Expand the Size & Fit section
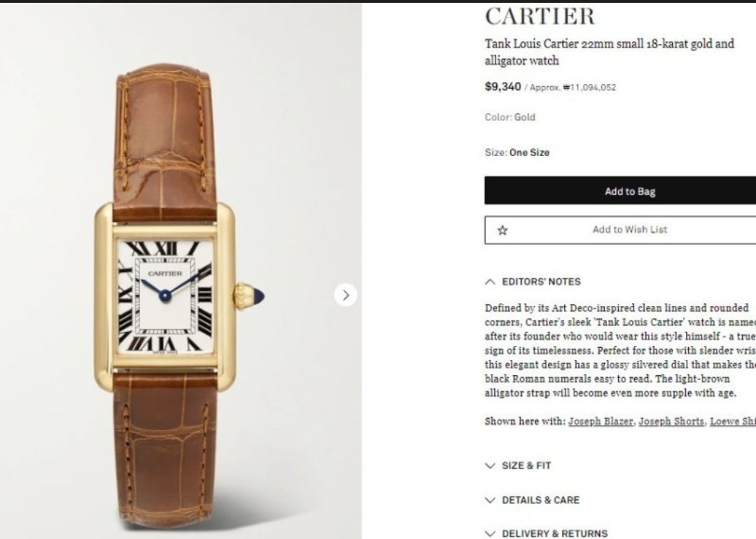 pos(518,465)
